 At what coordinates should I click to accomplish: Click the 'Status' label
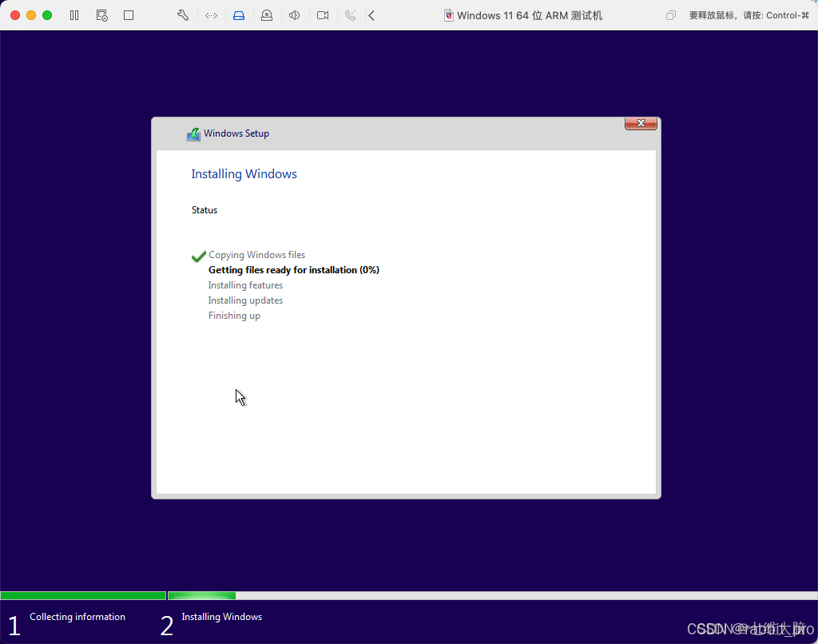[x=204, y=210]
